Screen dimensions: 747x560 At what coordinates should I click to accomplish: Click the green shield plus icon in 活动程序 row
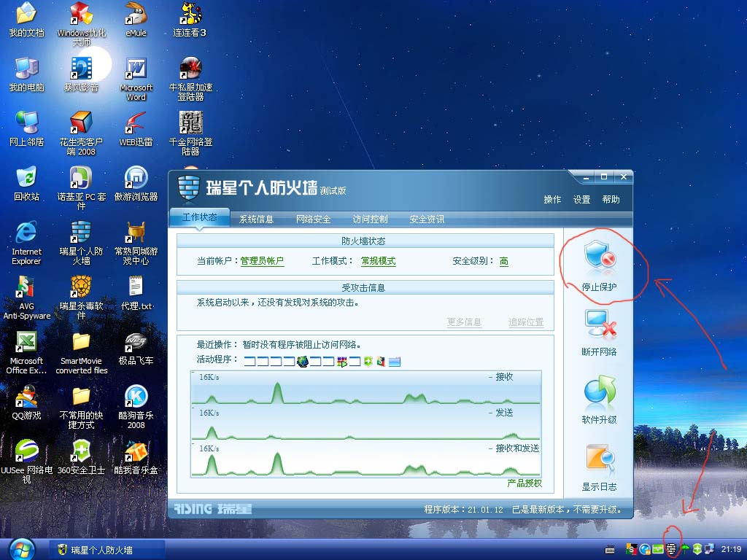tap(368, 362)
